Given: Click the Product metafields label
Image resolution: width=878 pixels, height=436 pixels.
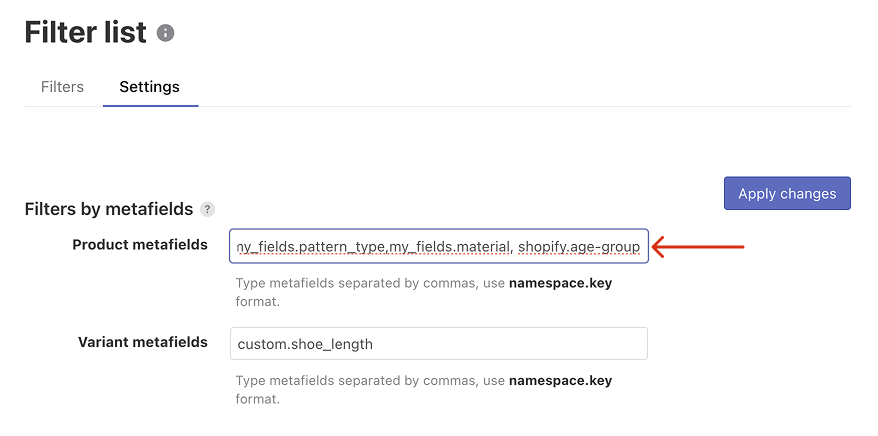Looking at the screenshot, I should [x=140, y=245].
